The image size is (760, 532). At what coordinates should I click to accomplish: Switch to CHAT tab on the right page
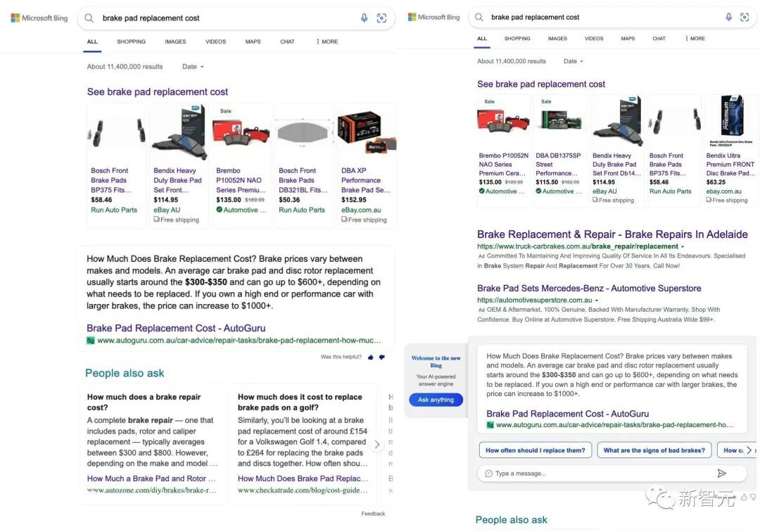659,39
